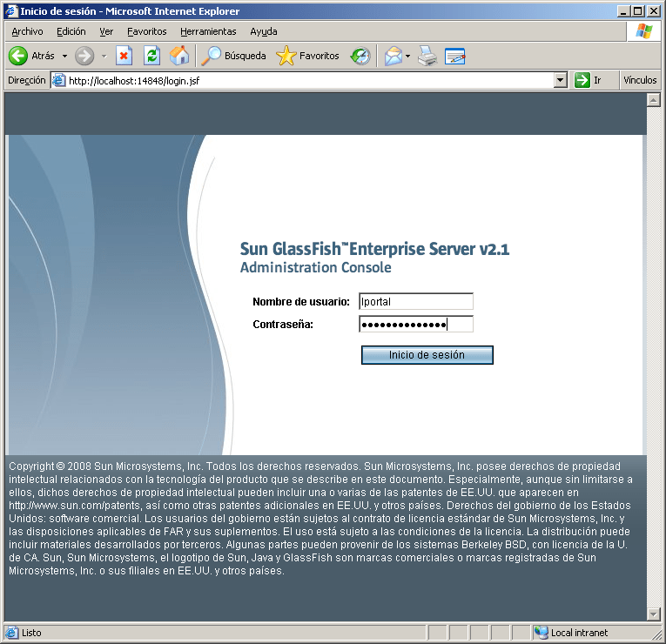The image size is (666, 644).
Task: Open the Vínculos links bar
Action: click(x=640, y=80)
